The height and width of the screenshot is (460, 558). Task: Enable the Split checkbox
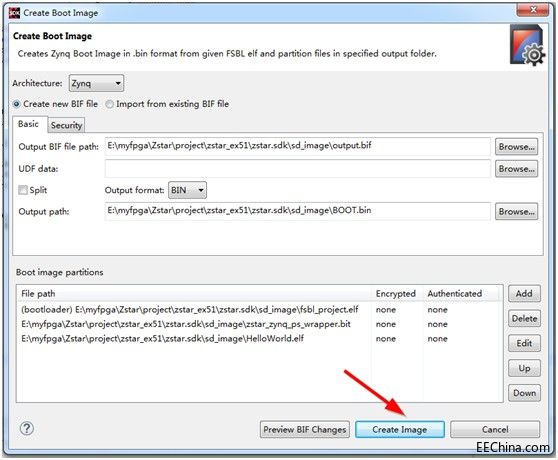click(23, 190)
